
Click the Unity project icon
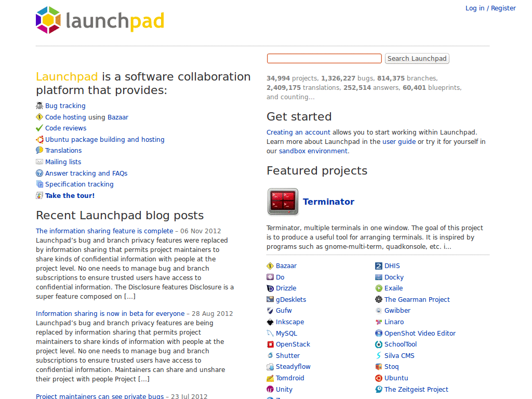270,390
